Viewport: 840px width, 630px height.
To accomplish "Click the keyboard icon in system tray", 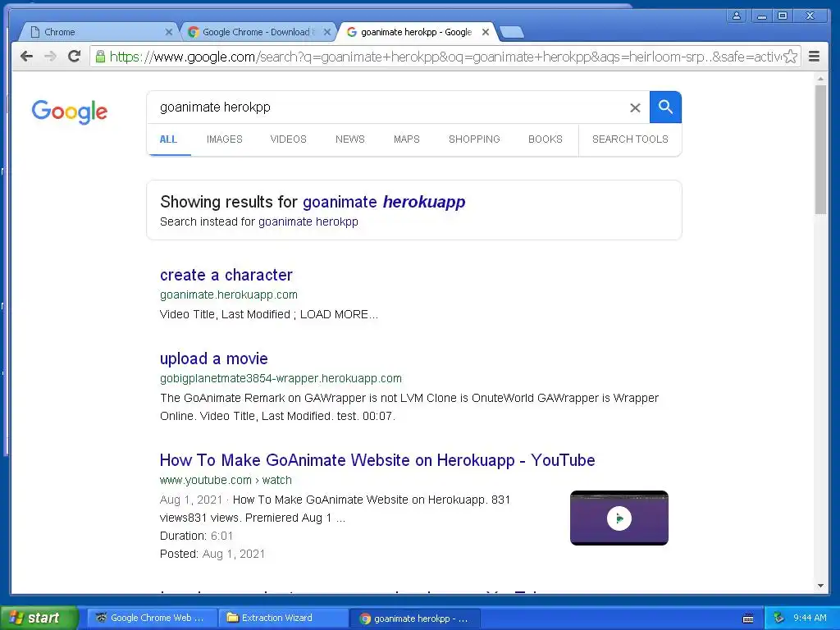I will click(x=748, y=619).
